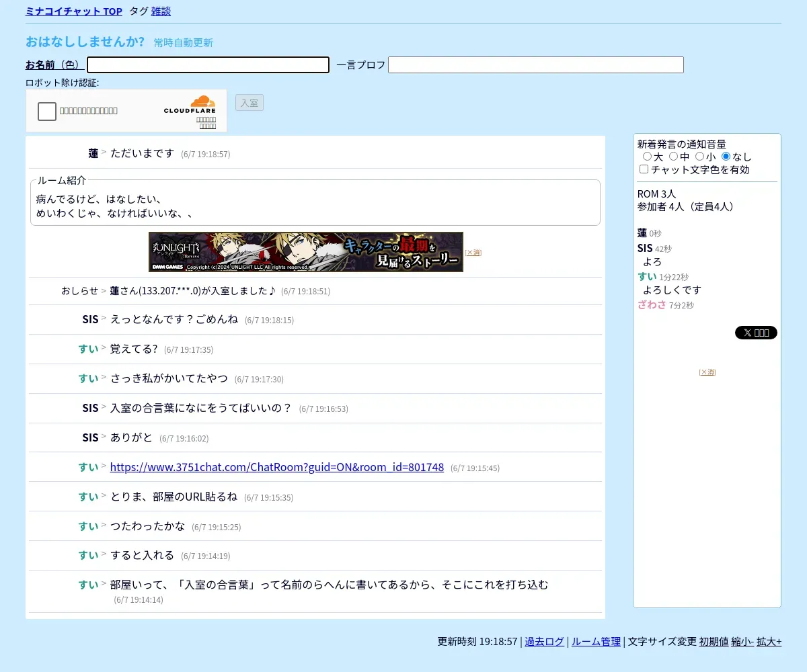Dismiss sidebar ad with ×消 link

click(707, 372)
